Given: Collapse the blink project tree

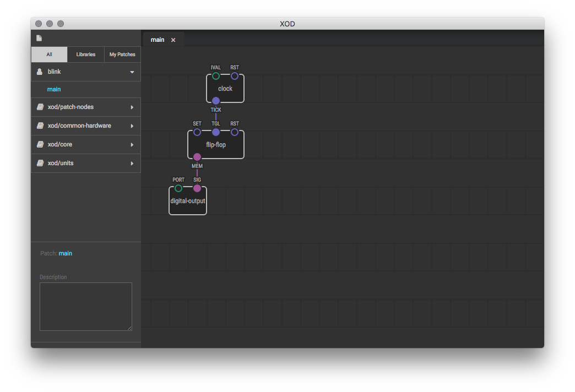Looking at the screenshot, I should 132,72.
